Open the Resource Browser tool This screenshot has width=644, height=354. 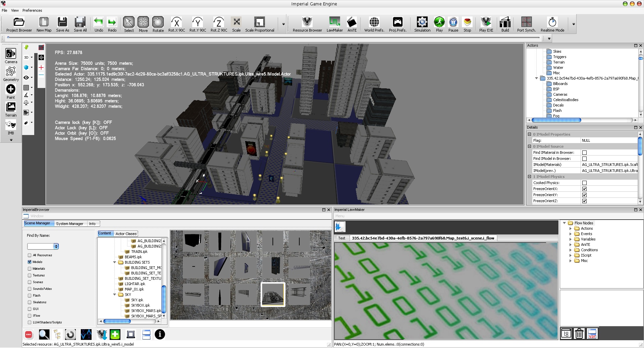click(x=307, y=25)
